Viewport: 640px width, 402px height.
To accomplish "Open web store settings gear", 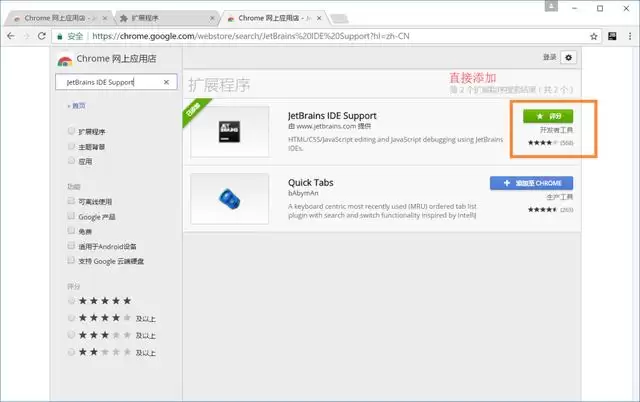I will click(568, 58).
